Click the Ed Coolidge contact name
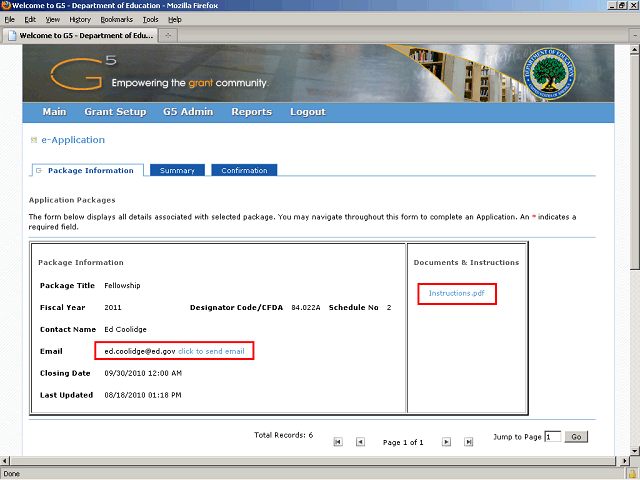 [x=125, y=329]
